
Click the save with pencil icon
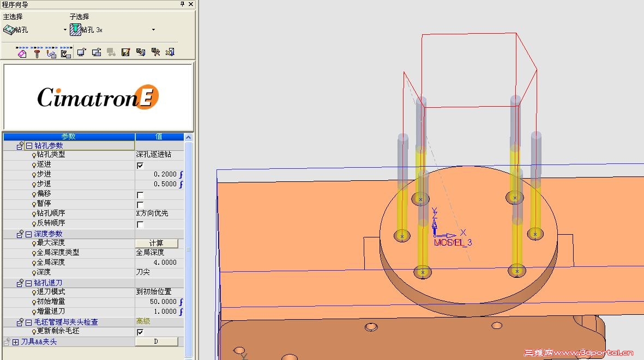pos(125,52)
